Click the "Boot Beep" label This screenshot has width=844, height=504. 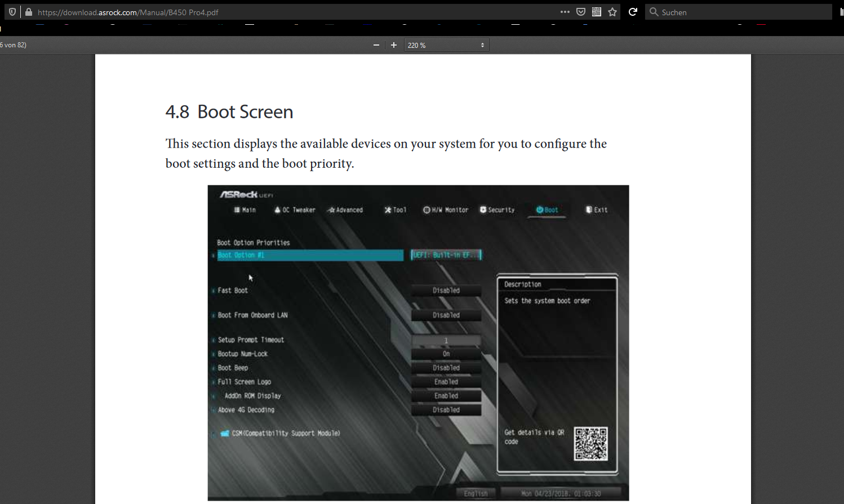pyautogui.click(x=233, y=368)
